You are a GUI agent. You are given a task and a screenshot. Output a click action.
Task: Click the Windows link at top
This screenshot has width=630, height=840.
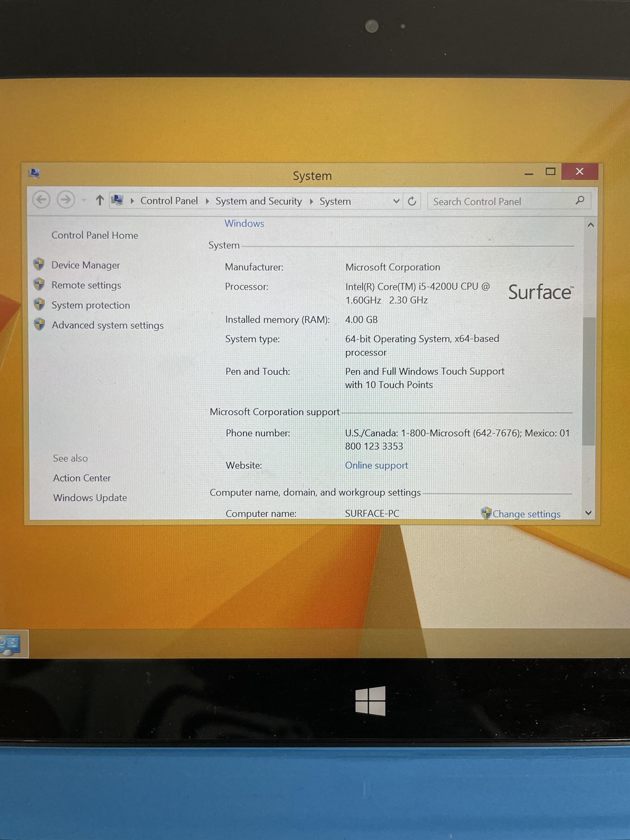pyautogui.click(x=244, y=223)
